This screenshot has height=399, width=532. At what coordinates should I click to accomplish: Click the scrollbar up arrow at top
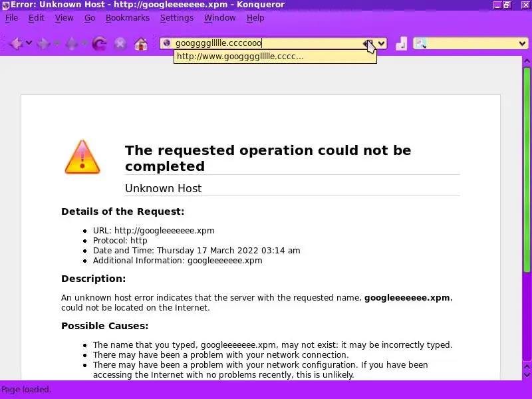(x=527, y=61)
